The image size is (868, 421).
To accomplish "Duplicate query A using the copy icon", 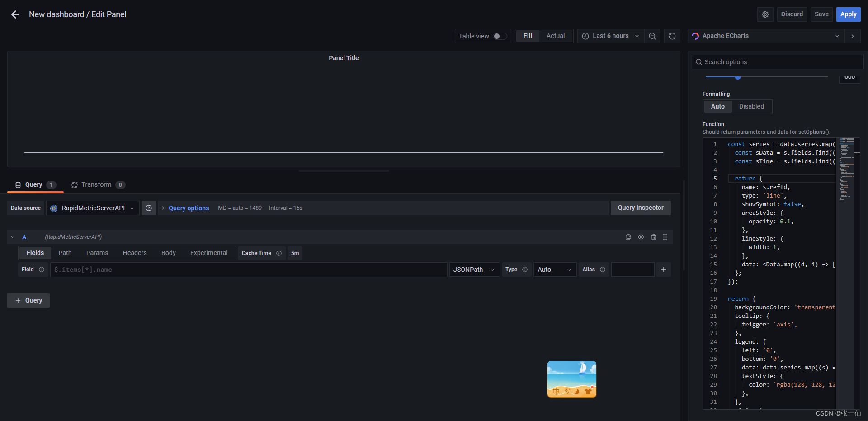I will point(628,237).
